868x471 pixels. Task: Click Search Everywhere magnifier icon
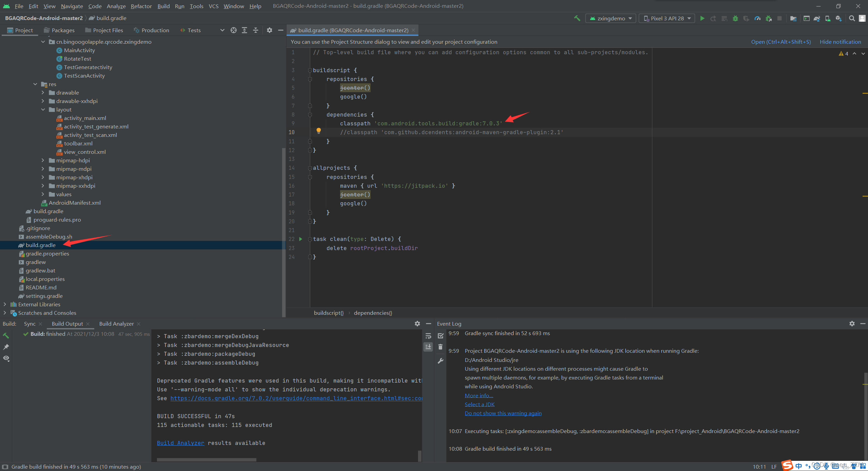[x=852, y=18]
